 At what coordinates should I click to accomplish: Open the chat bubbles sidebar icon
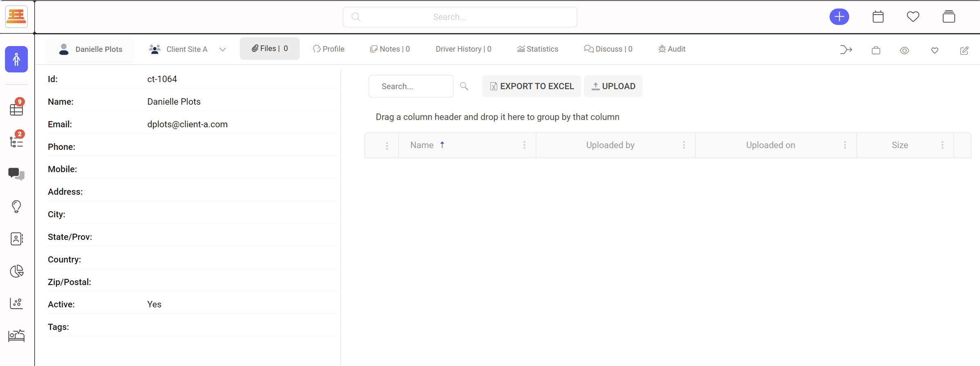point(16,174)
